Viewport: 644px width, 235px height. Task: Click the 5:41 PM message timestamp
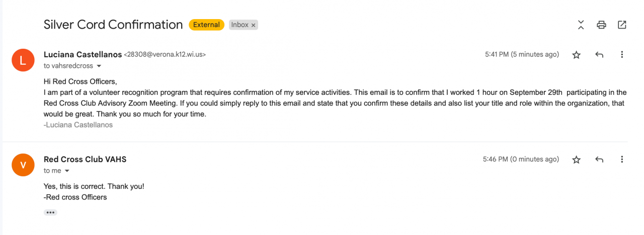tap(522, 54)
